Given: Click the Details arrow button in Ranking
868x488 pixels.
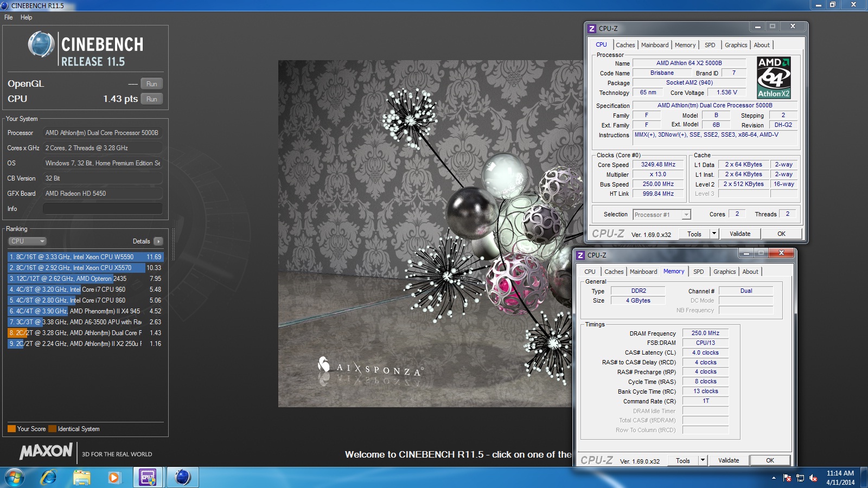Looking at the screenshot, I should (158, 241).
